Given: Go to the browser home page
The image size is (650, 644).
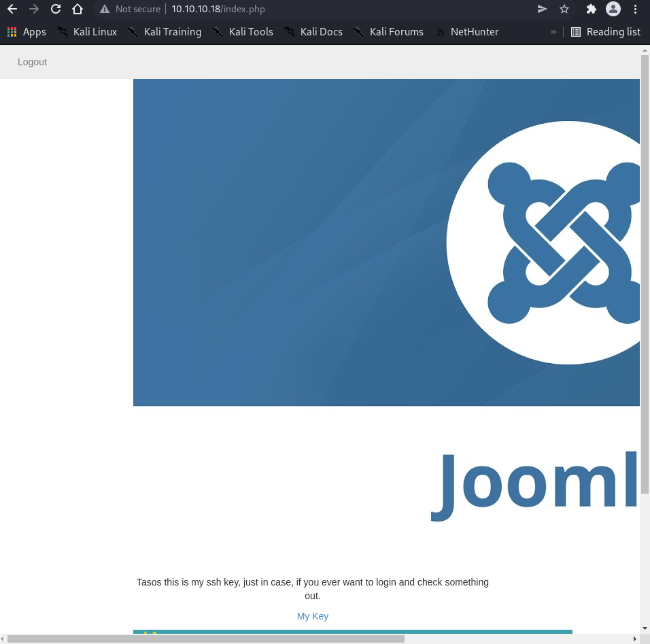Looking at the screenshot, I should coord(78,10).
